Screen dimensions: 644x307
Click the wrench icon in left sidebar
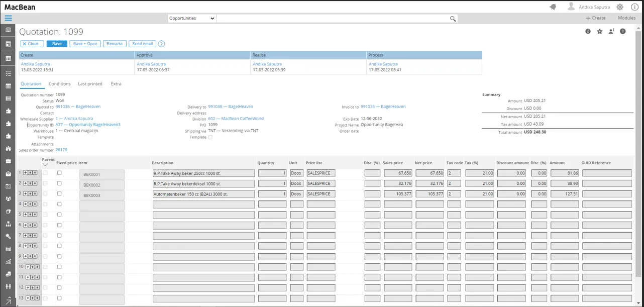pos(8,236)
